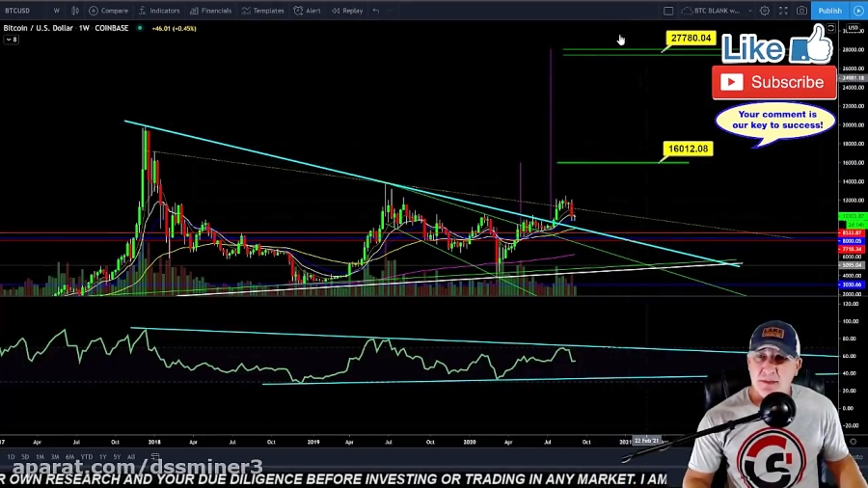This screenshot has width=868, height=488.
Task: Click the blue 3030.66 price axis tag
Action: (x=852, y=285)
